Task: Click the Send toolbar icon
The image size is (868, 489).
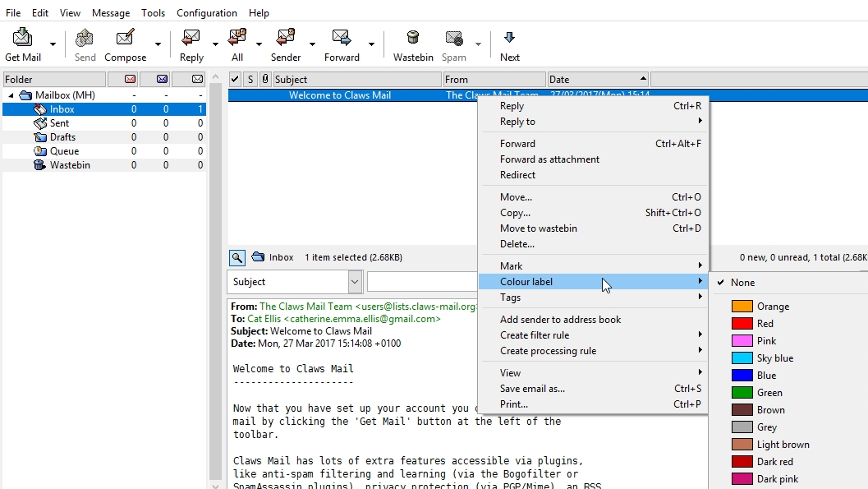Action: 85,38
